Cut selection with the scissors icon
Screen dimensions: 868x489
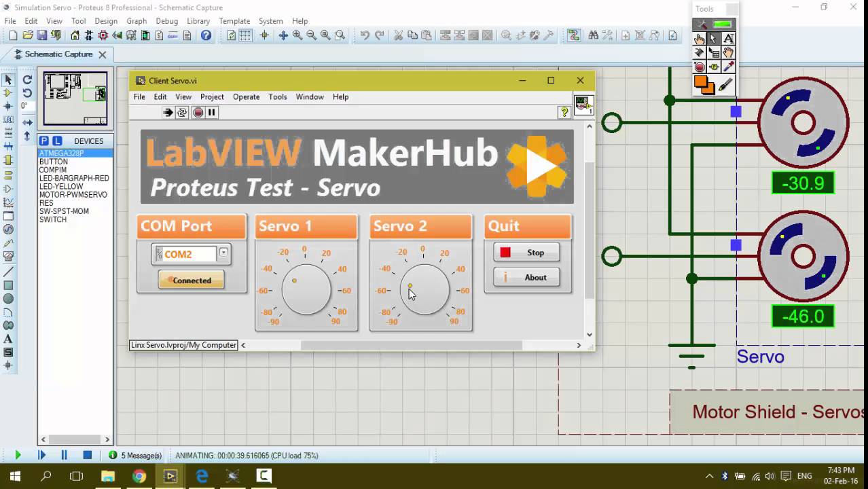[x=398, y=35]
